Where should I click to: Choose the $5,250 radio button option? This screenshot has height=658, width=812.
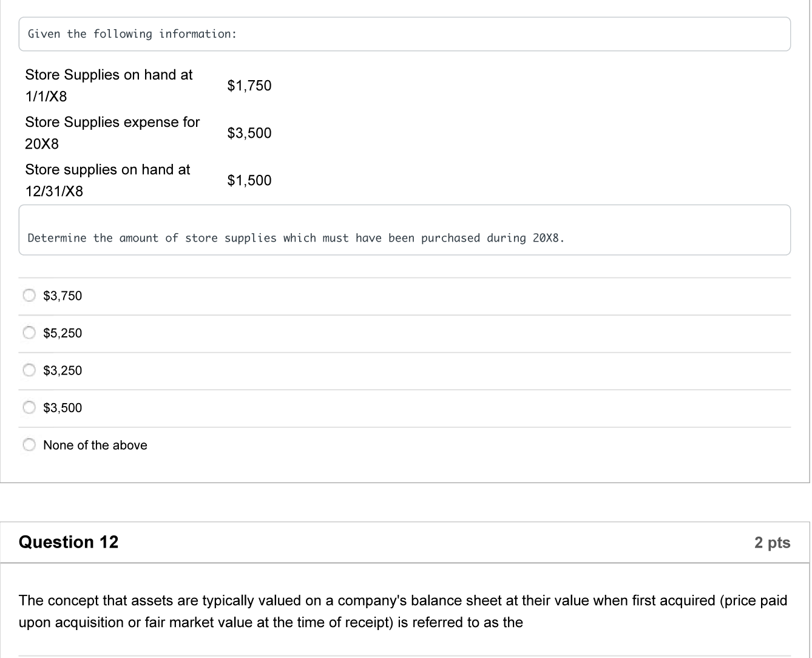(29, 333)
